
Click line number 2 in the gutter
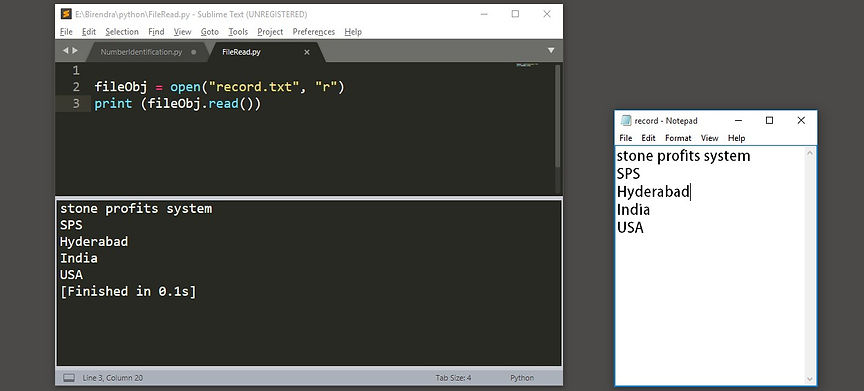(x=75, y=87)
